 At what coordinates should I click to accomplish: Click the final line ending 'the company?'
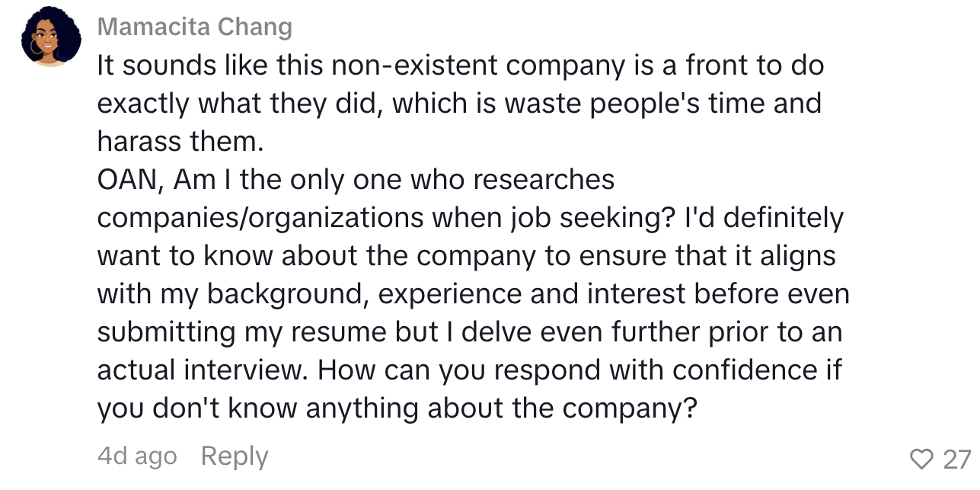(397, 409)
